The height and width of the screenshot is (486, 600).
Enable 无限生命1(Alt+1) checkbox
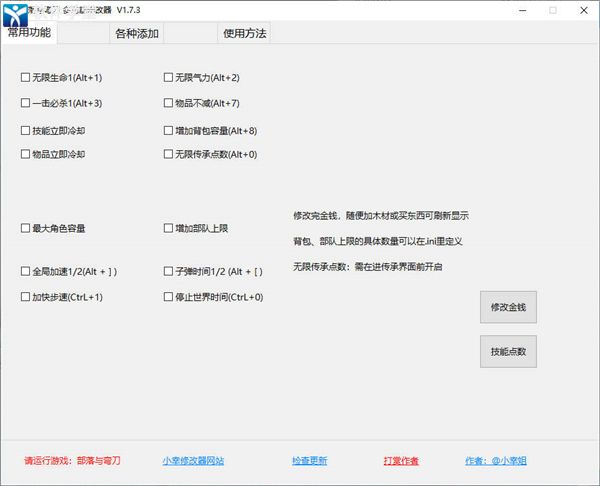25,77
